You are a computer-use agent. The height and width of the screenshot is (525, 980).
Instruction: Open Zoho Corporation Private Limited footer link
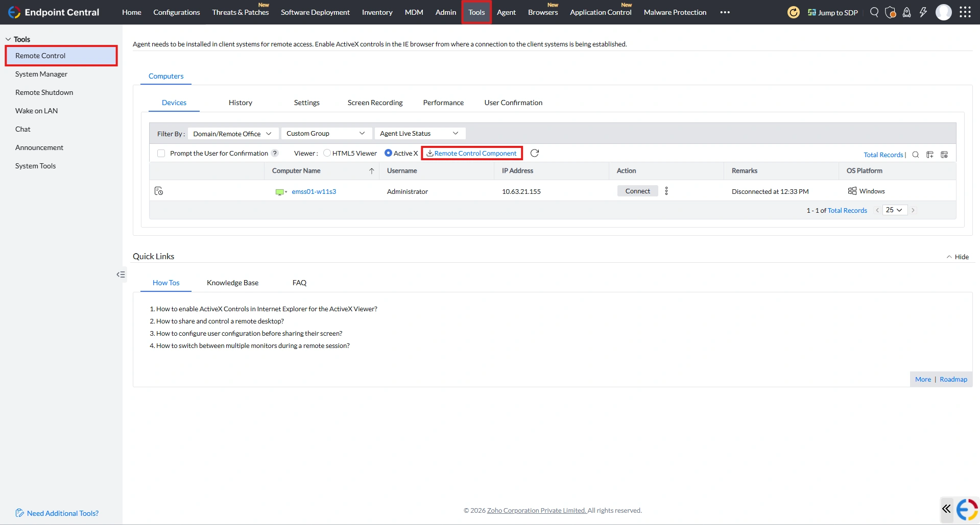pyautogui.click(x=537, y=510)
